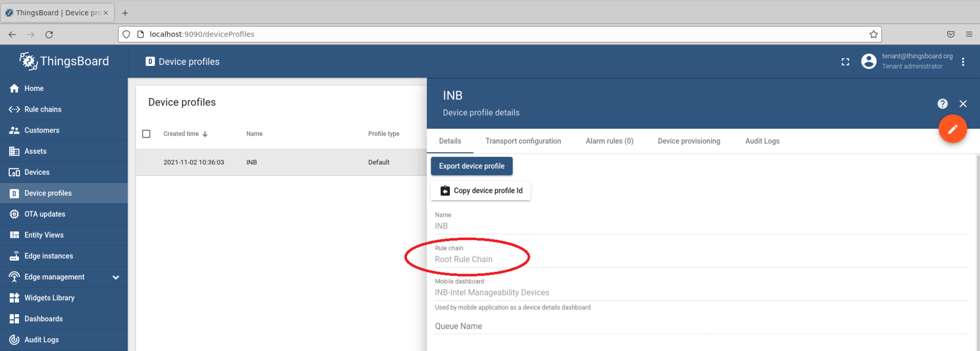Open Transport configuration tab
This screenshot has height=351, width=980.
coord(523,141)
